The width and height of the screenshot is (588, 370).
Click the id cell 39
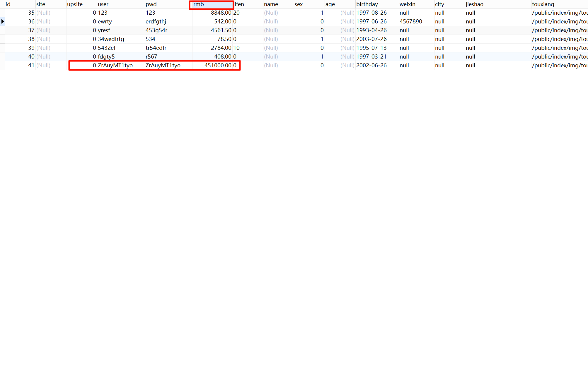pos(31,48)
